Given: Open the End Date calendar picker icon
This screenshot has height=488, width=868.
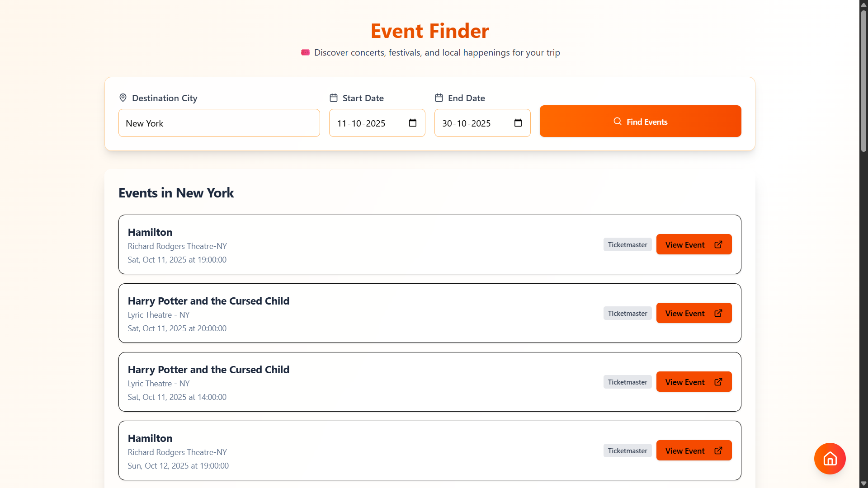Looking at the screenshot, I should pyautogui.click(x=518, y=123).
